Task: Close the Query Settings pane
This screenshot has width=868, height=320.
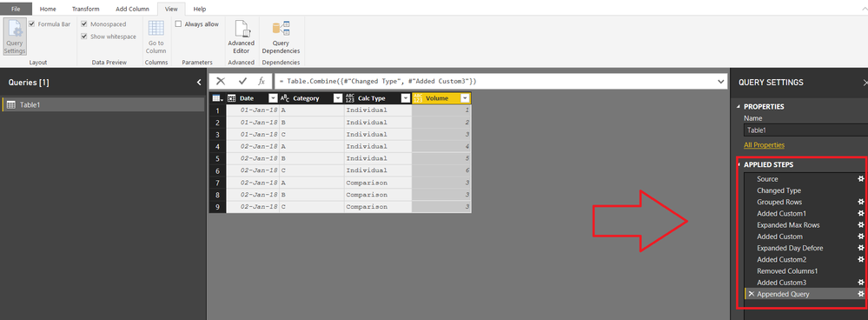Action: point(865,83)
